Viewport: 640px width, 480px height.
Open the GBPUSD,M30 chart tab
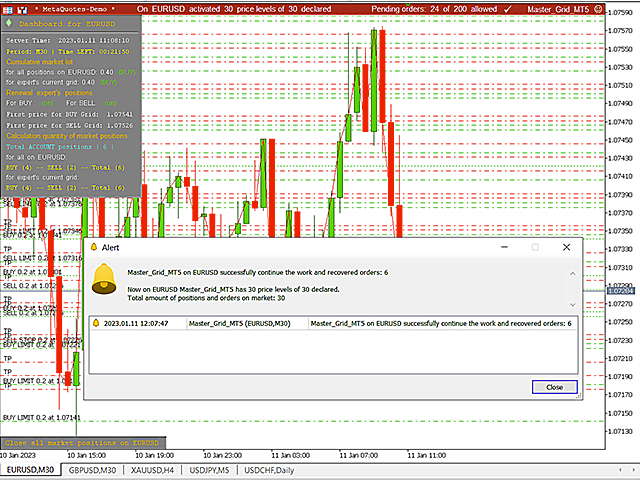coord(92,470)
